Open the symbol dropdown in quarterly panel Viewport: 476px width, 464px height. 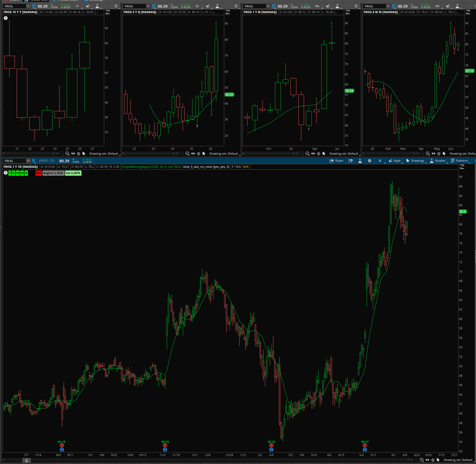click(148, 6)
